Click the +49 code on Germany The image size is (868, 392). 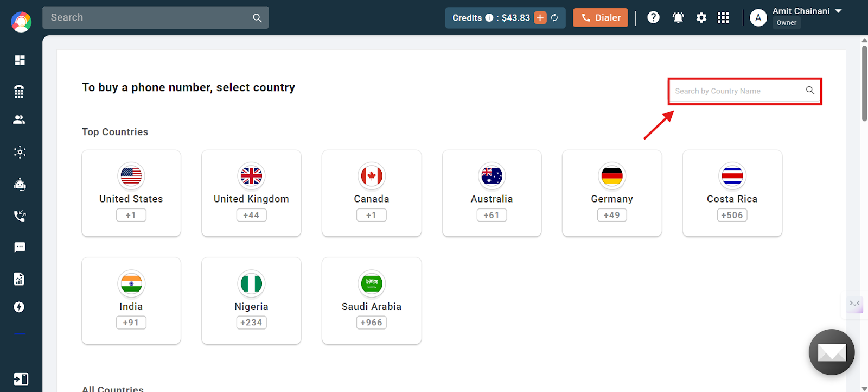pos(612,215)
